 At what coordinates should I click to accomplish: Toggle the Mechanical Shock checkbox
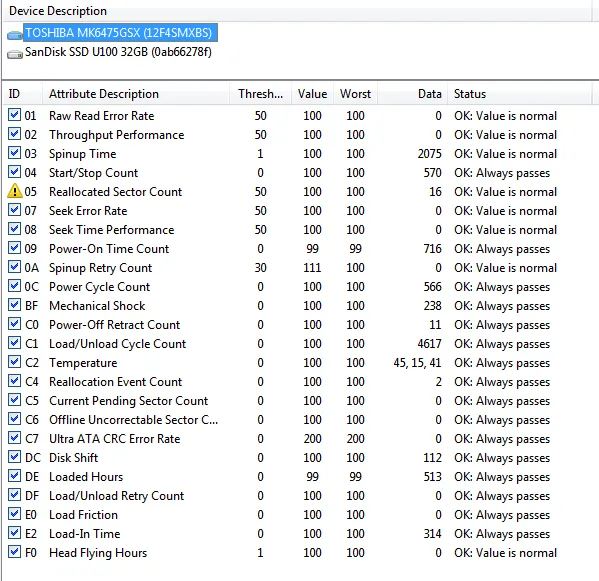[x=15, y=305]
